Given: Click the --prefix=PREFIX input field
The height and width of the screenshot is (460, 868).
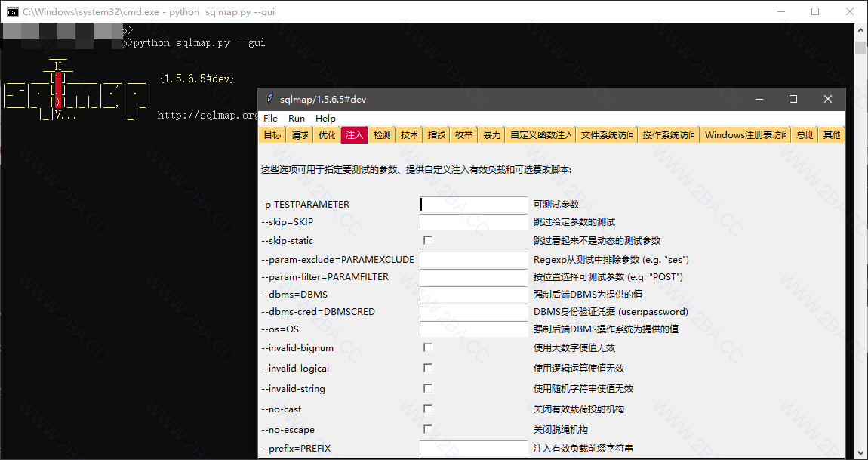Looking at the screenshot, I should pyautogui.click(x=474, y=449).
